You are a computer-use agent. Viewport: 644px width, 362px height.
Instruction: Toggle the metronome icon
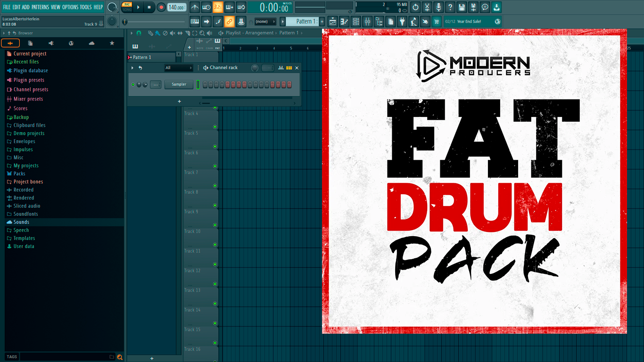[x=195, y=7]
